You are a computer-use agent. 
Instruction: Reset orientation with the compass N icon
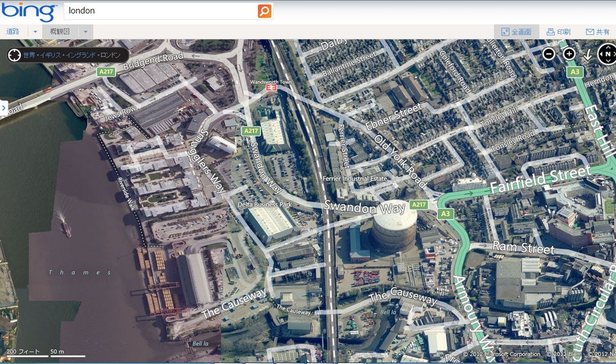608,54
